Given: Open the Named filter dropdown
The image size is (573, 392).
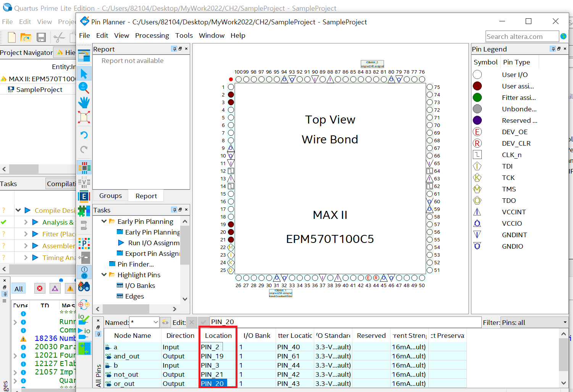Looking at the screenshot, I should point(155,322).
